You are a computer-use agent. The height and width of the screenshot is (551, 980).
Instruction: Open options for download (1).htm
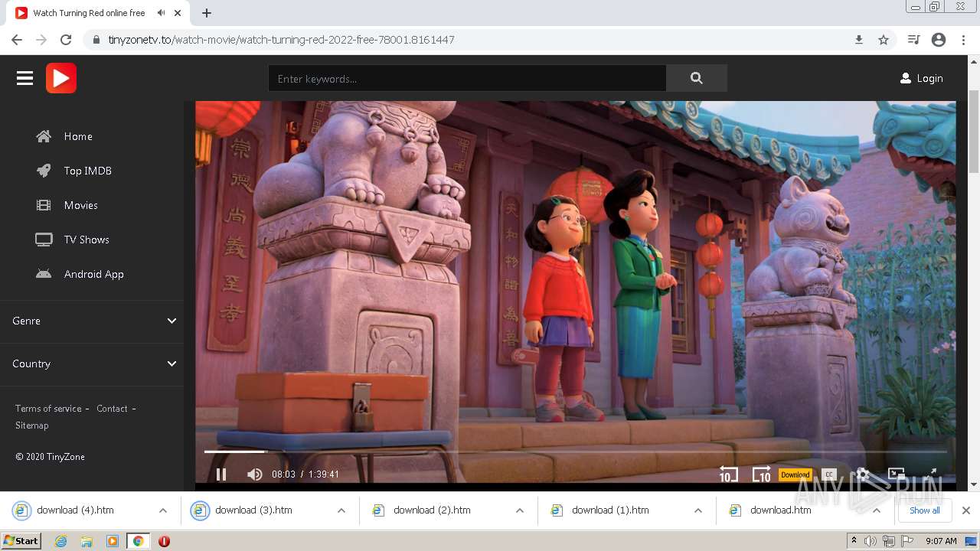tap(698, 510)
